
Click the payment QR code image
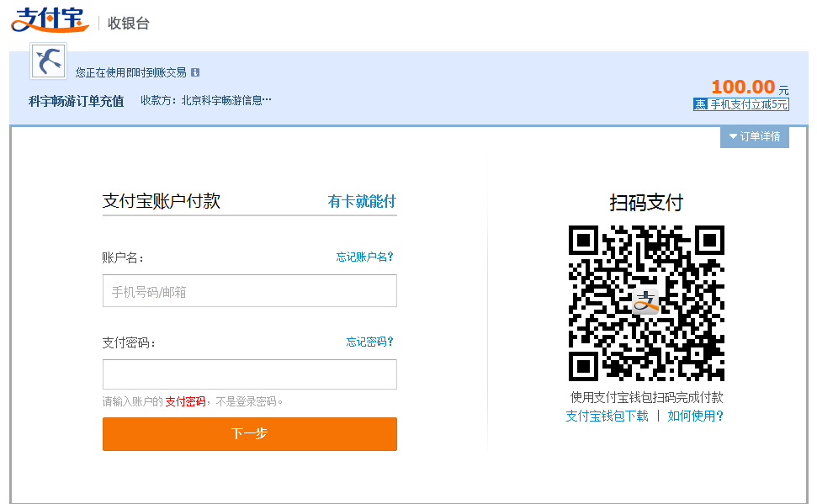click(x=646, y=304)
